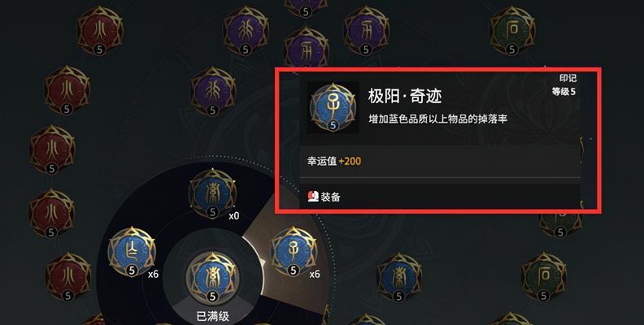
Task: Click the center rune in the wheel
Action: [x=212, y=277]
